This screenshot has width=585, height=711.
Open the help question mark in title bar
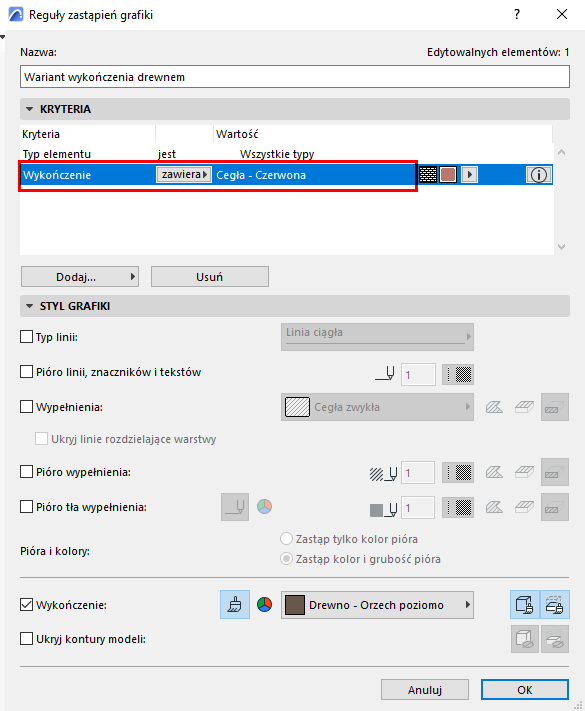517,15
